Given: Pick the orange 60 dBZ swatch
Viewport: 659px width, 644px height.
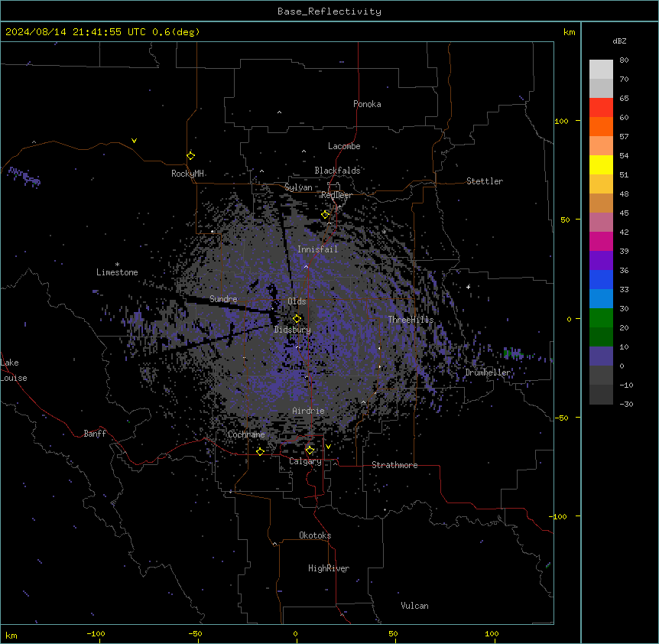Looking at the screenshot, I should pos(601,126).
